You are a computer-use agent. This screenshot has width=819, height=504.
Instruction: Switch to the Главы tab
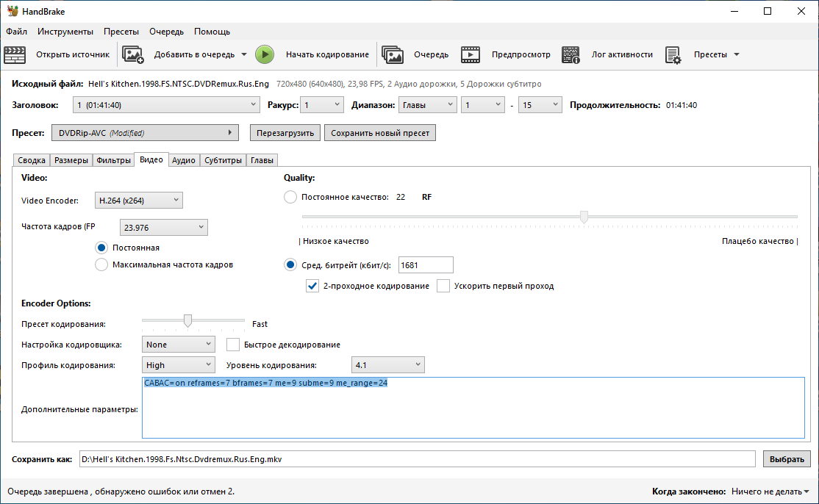point(262,160)
